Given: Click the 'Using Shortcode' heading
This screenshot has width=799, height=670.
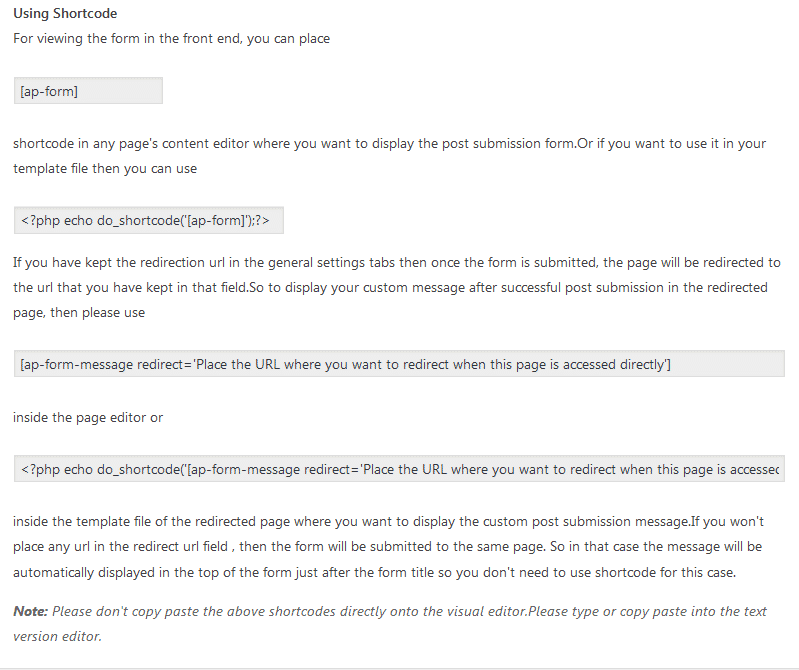Looking at the screenshot, I should pos(65,13).
